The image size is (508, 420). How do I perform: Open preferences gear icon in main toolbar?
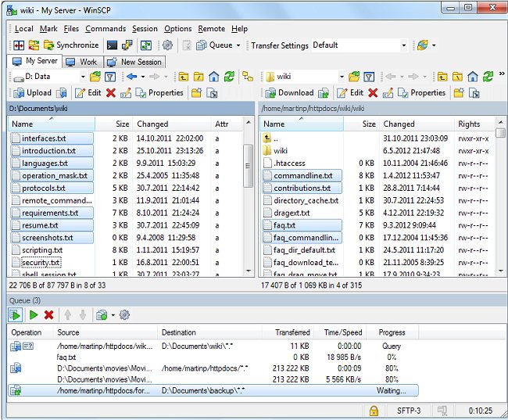[167, 45]
